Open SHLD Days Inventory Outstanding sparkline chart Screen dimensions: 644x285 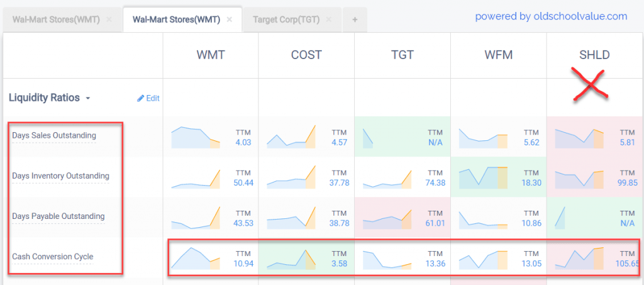pyautogui.click(x=579, y=179)
